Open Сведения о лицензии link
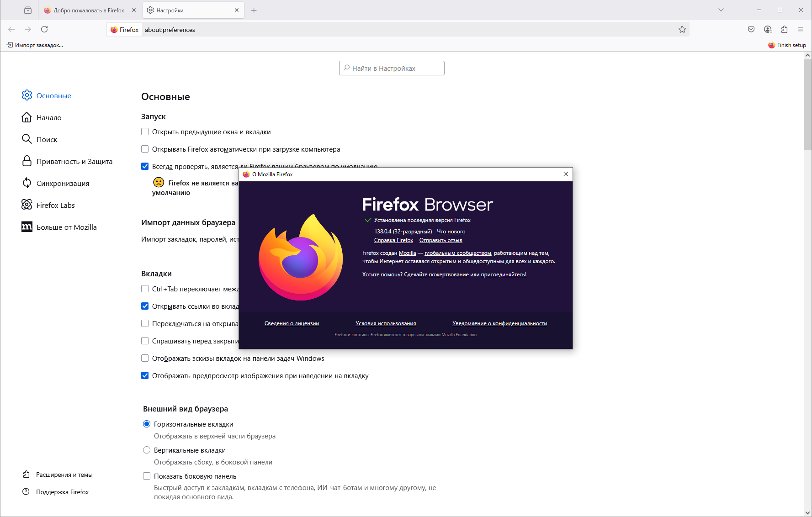This screenshot has width=812, height=517. coord(292,323)
